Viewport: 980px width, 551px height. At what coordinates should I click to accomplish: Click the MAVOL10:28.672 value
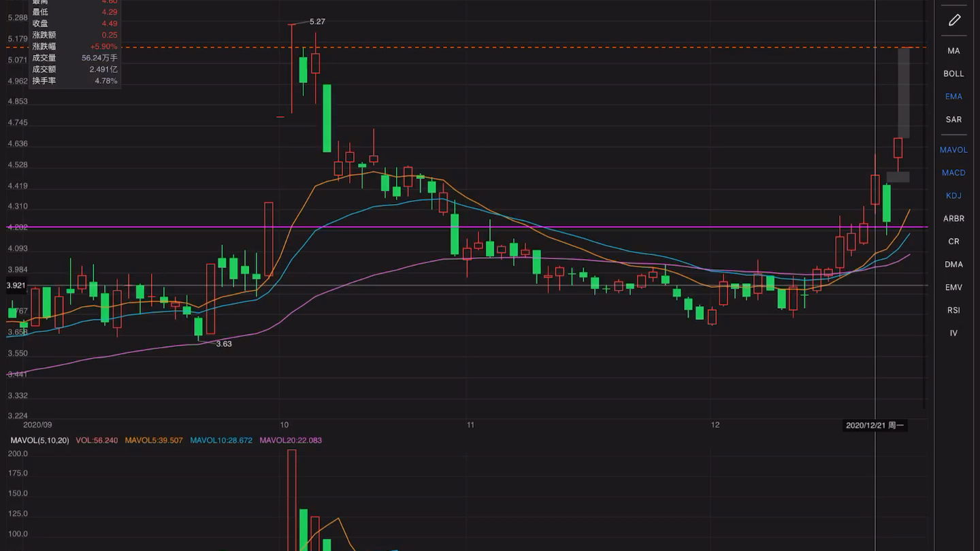(x=221, y=441)
